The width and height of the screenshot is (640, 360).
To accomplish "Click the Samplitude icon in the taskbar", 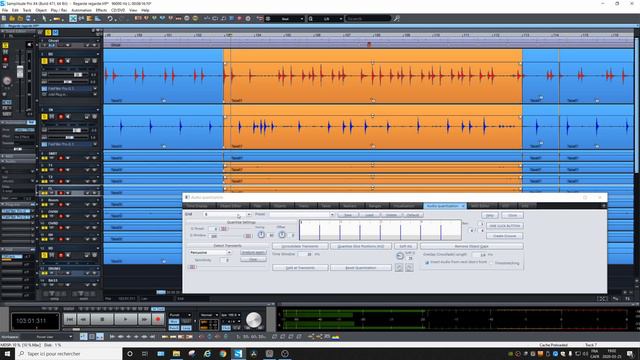I will pos(238,353).
